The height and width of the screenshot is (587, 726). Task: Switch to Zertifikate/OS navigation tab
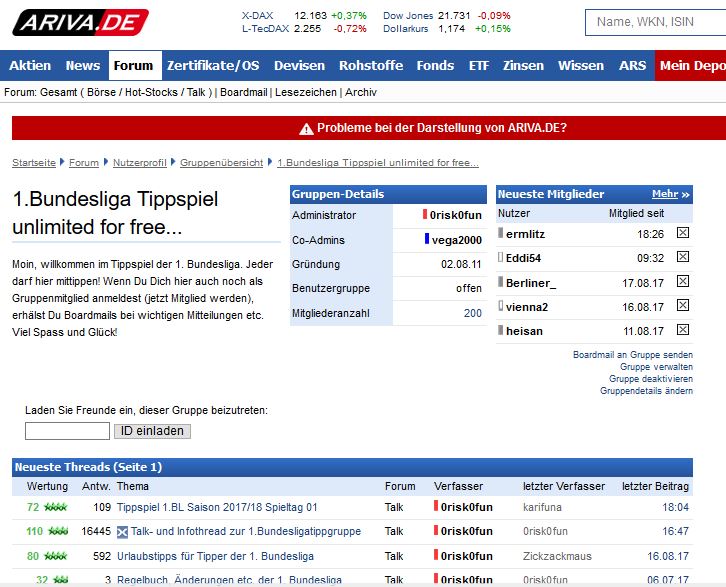pyautogui.click(x=213, y=66)
